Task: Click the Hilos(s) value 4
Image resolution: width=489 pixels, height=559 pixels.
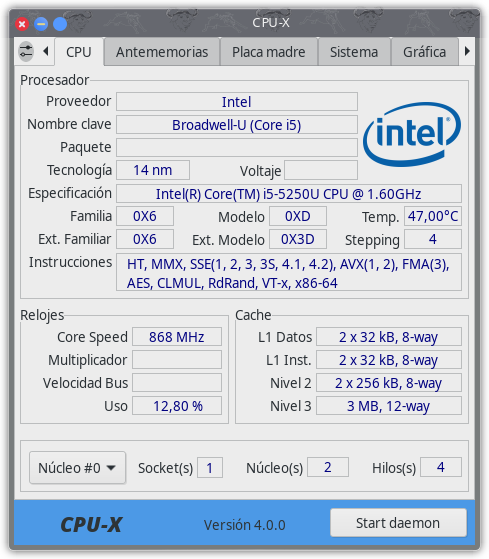Action: [x=441, y=467]
